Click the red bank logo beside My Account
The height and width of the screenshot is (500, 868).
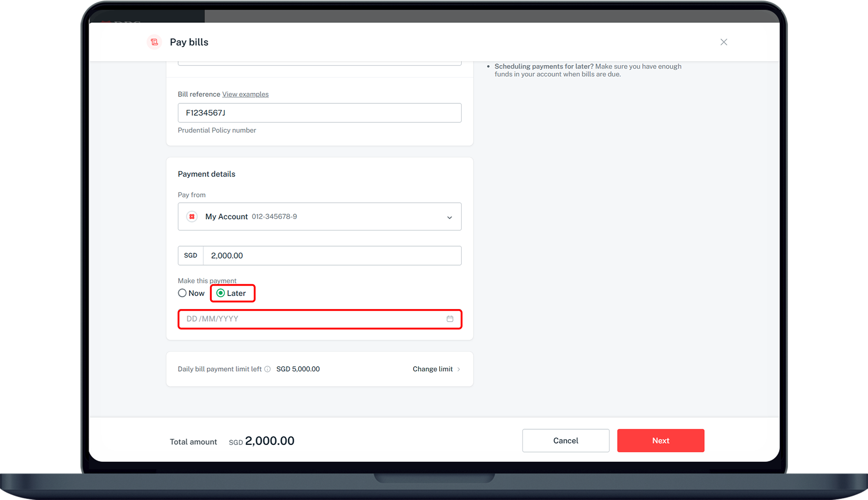coord(192,217)
